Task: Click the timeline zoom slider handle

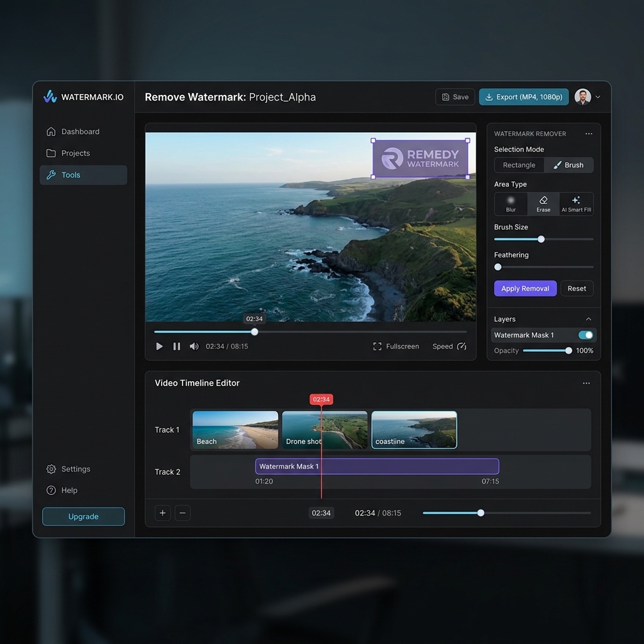Action: pos(481,513)
